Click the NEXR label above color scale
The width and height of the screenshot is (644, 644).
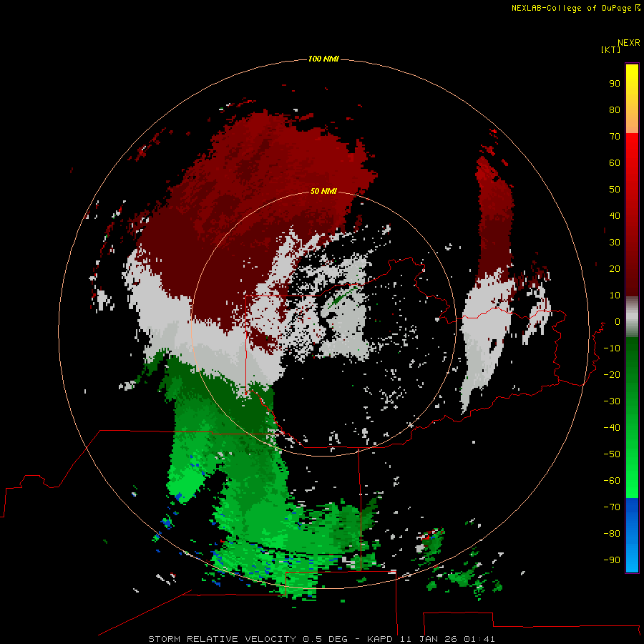[629, 43]
